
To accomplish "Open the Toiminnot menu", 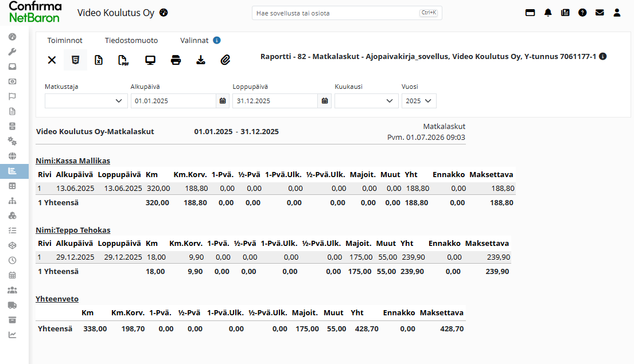I will (x=65, y=40).
